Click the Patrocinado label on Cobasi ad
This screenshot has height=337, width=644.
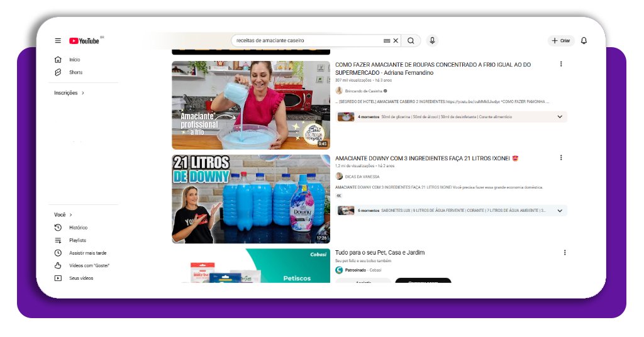coord(355,270)
